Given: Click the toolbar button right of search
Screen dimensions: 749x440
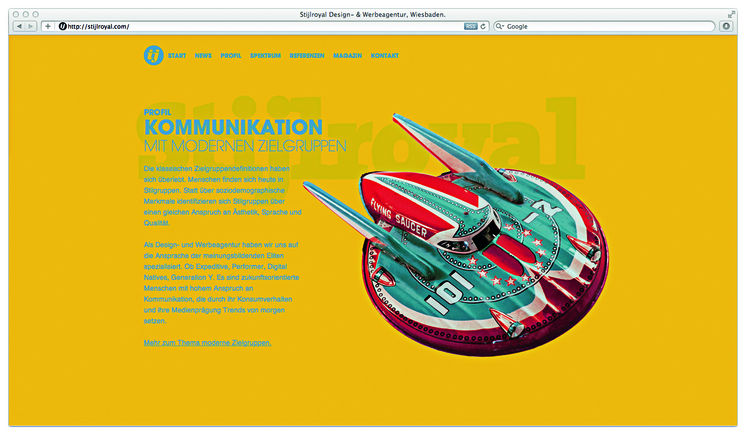Looking at the screenshot, I should point(726,26).
